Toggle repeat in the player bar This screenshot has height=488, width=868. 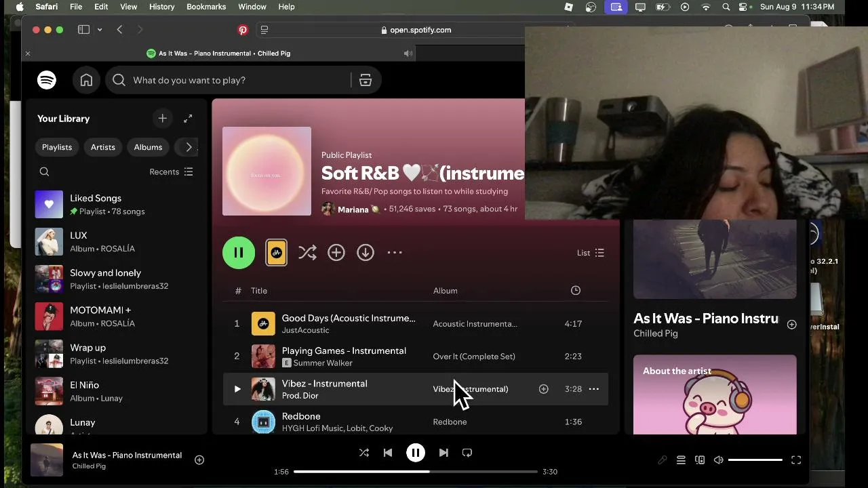(467, 453)
